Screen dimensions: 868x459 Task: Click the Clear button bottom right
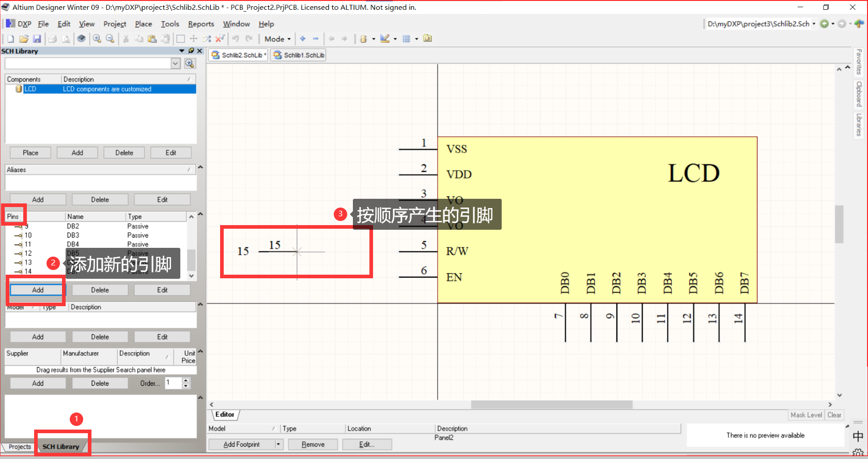click(x=834, y=415)
